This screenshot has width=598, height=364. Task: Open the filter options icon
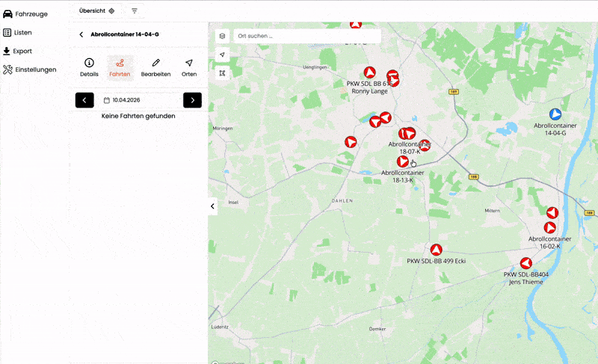pyautogui.click(x=135, y=11)
